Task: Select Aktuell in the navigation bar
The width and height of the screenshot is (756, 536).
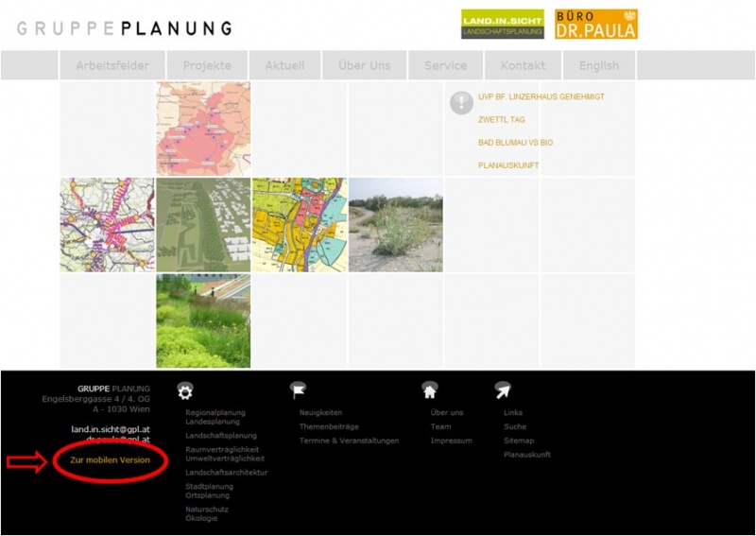Action: click(x=284, y=65)
